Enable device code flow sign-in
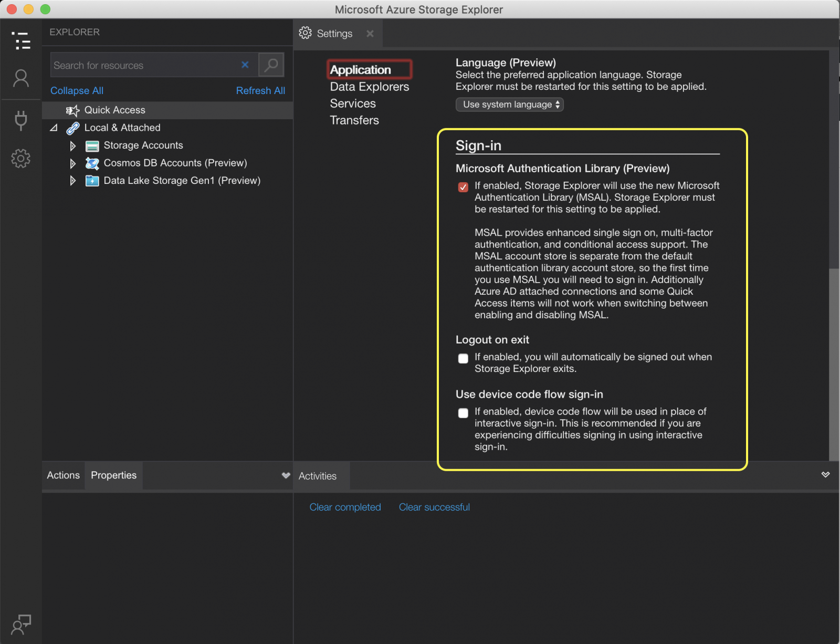This screenshot has width=840, height=644. pyautogui.click(x=463, y=413)
